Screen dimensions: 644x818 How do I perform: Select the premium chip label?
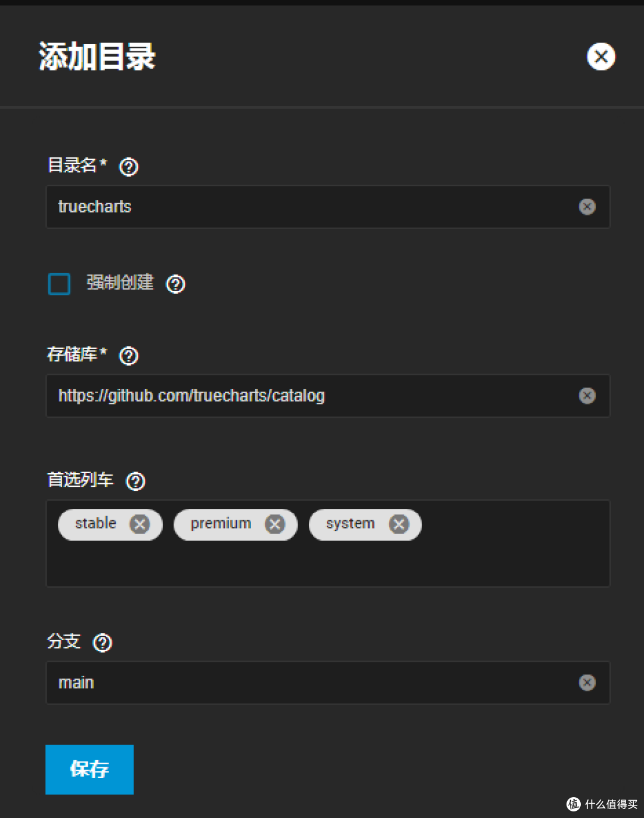(221, 524)
